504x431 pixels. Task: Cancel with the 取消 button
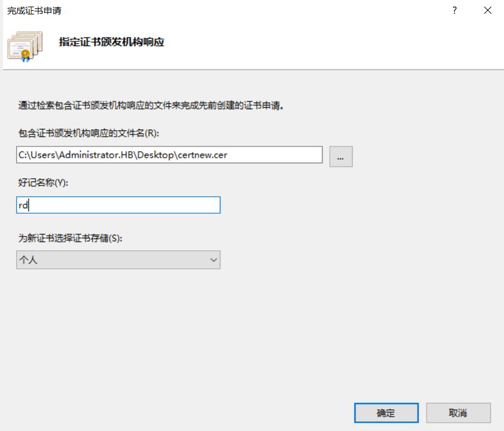tap(458, 413)
